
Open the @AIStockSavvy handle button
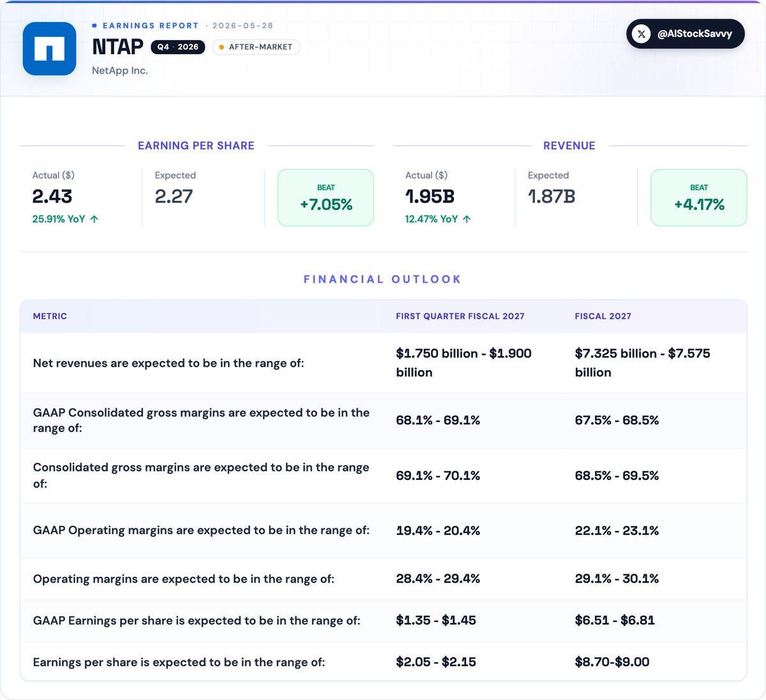(686, 34)
